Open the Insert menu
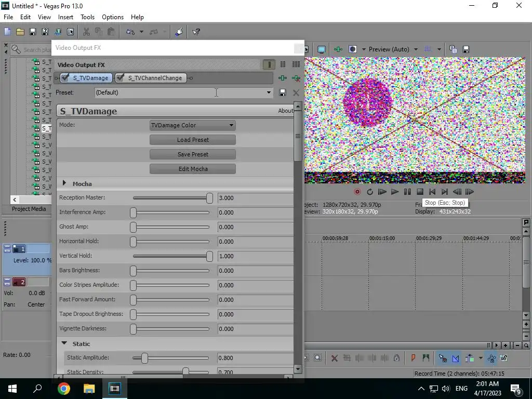This screenshot has width=532, height=399. pos(65,17)
